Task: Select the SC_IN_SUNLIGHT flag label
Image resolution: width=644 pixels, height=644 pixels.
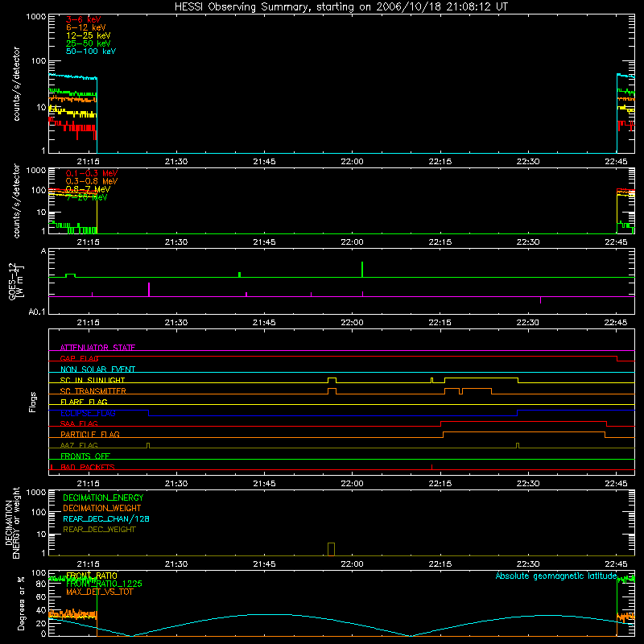Action: click(93, 380)
